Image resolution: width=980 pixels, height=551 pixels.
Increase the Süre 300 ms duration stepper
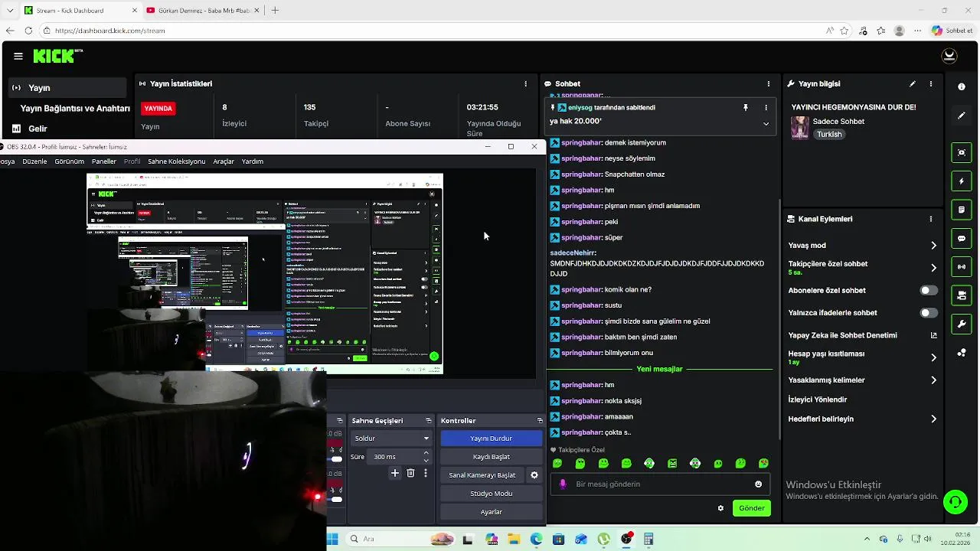click(426, 454)
